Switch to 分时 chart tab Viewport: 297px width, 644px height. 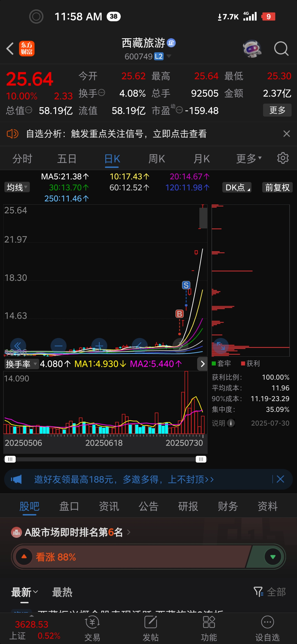coord(22,159)
